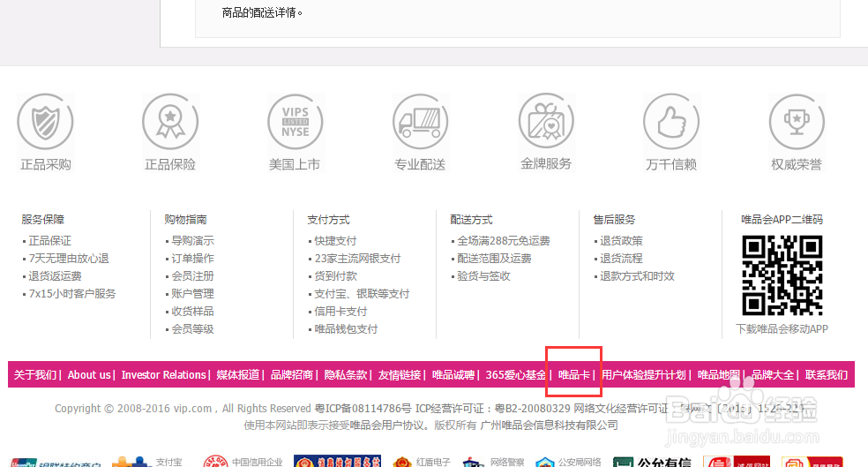Image resolution: width=868 pixels, height=467 pixels.
Task: Open the 唯品钱包支付 link
Action: pyautogui.click(x=346, y=329)
